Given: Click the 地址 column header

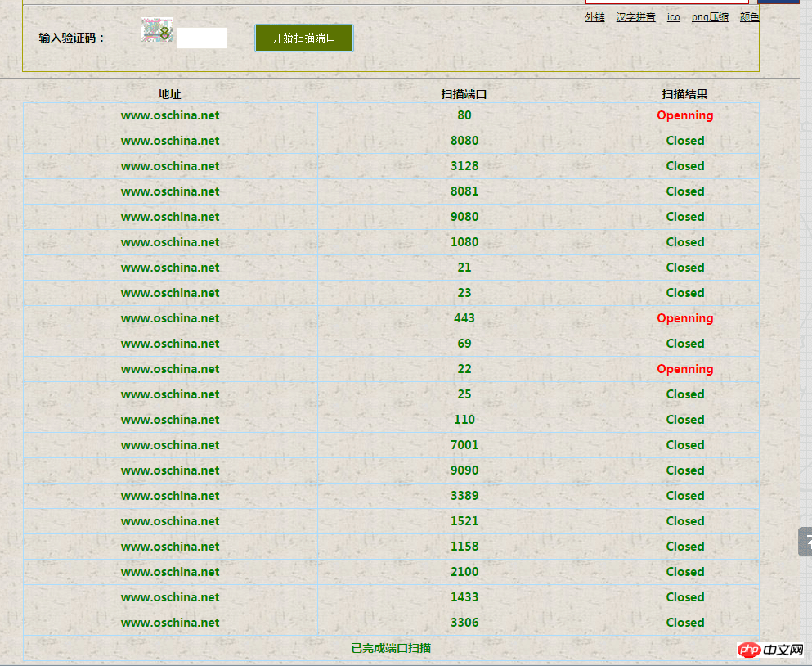Looking at the screenshot, I should [x=170, y=94].
